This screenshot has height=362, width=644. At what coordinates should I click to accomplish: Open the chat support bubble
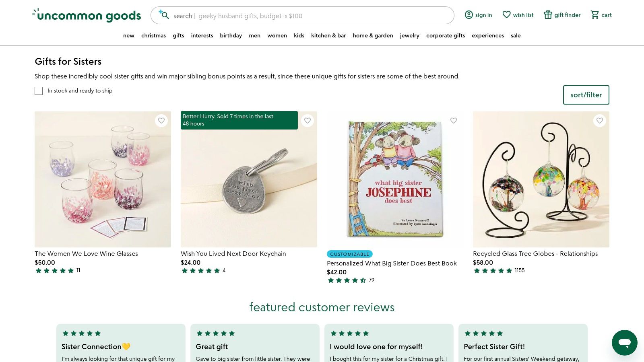click(624, 343)
